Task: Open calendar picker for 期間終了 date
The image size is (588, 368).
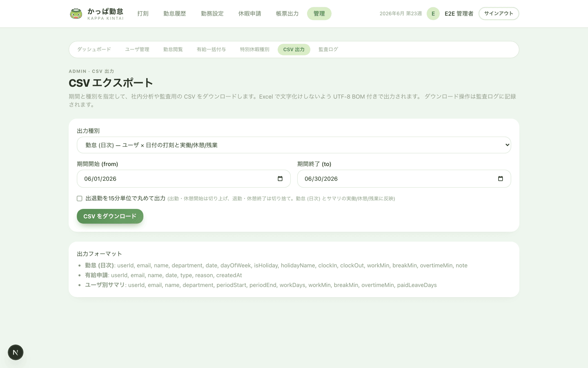Action: pyautogui.click(x=501, y=179)
